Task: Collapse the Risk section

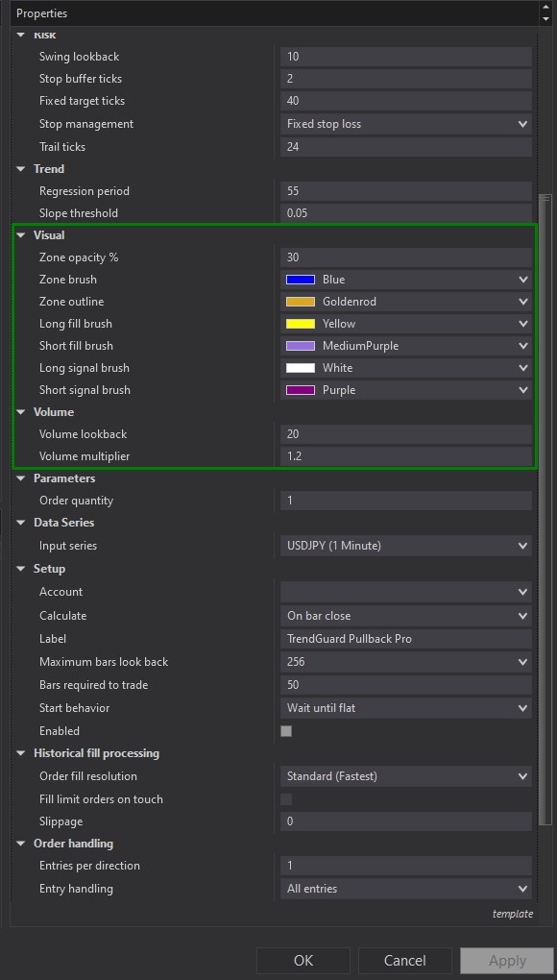Action: [x=21, y=34]
